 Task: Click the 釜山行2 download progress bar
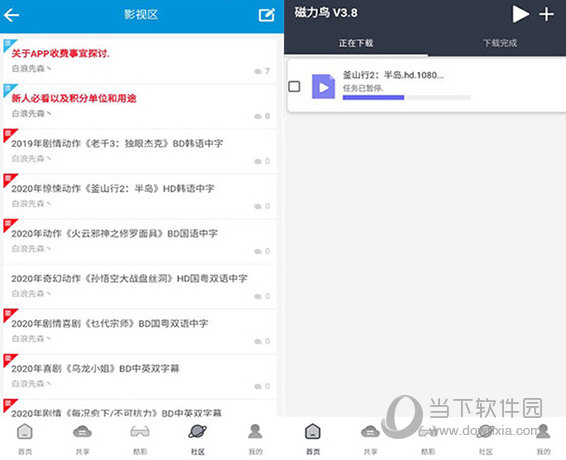click(406, 97)
